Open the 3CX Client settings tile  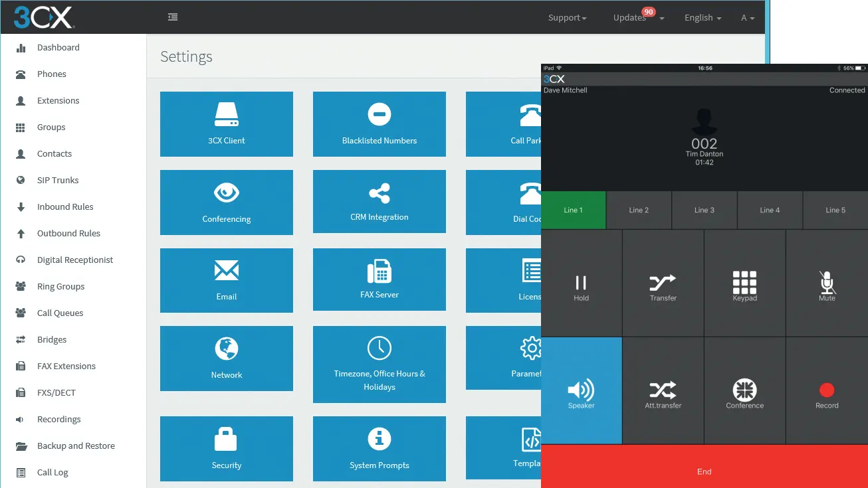tap(227, 124)
